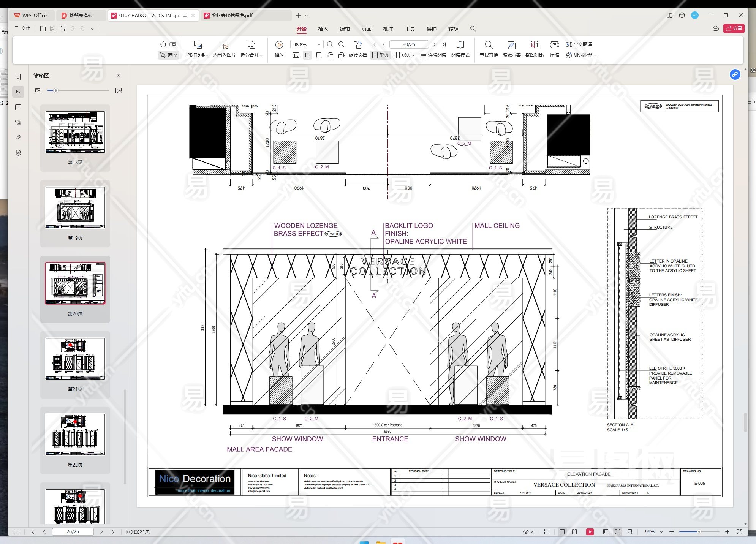Open the bookmark panel in left sidebar
756x544 pixels.
tap(18, 77)
